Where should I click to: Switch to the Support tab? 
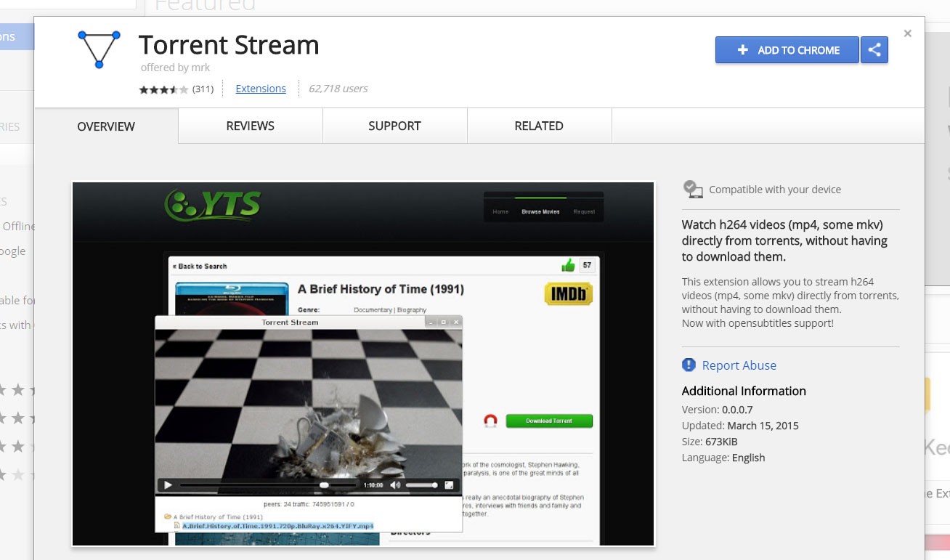[394, 126]
